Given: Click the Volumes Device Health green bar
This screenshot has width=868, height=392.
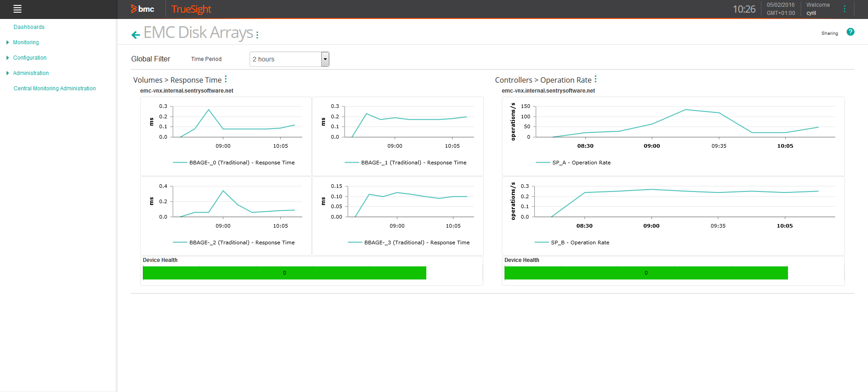Looking at the screenshot, I should coord(284,273).
